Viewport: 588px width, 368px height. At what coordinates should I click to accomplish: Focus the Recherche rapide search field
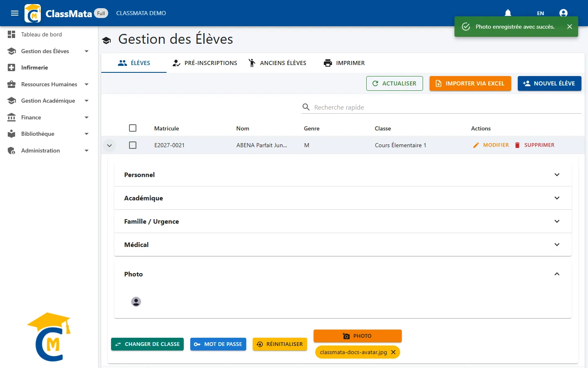[447, 107]
